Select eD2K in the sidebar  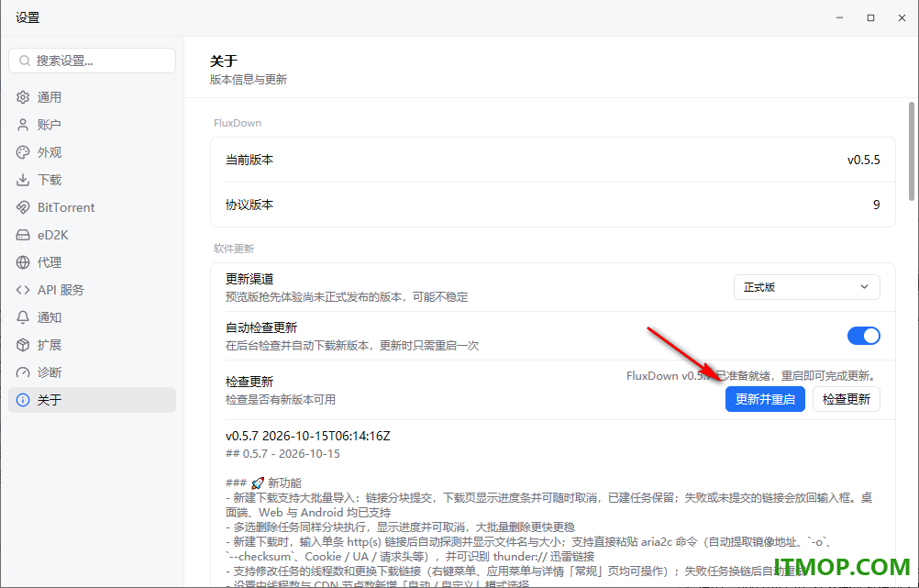92,235
